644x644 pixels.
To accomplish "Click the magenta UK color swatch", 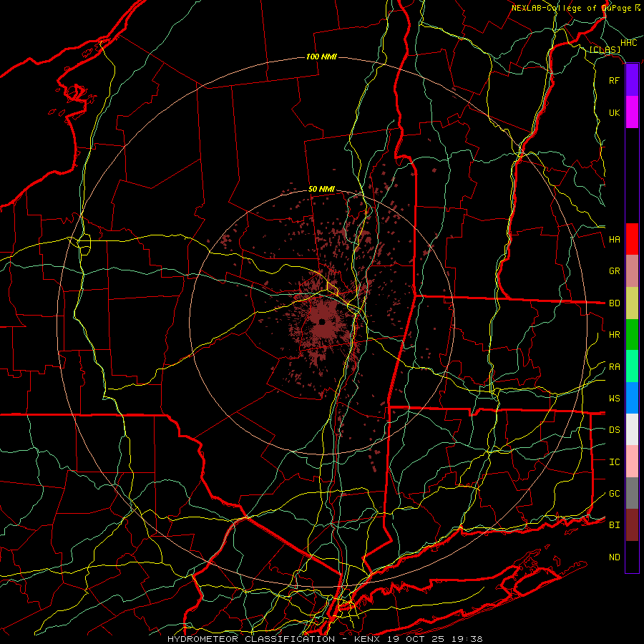I will click(x=632, y=112).
